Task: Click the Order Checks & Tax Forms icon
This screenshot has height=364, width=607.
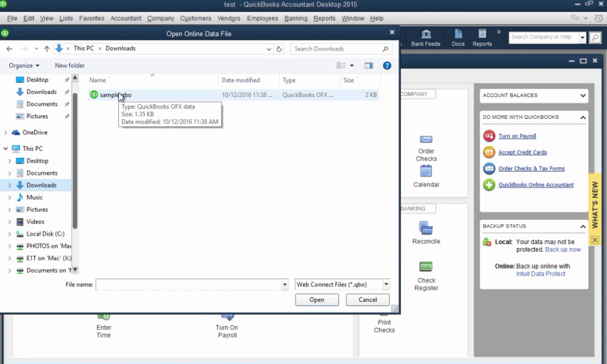Action: (489, 168)
